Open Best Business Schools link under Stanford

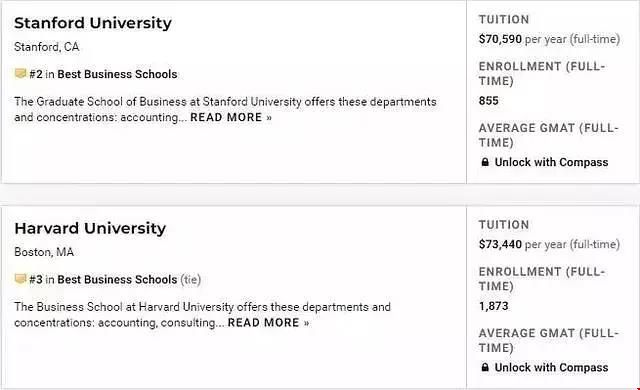117,74
